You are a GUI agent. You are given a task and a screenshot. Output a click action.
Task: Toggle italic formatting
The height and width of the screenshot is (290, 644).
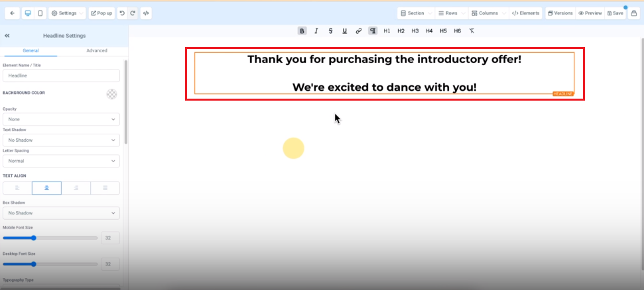(x=316, y=30)
